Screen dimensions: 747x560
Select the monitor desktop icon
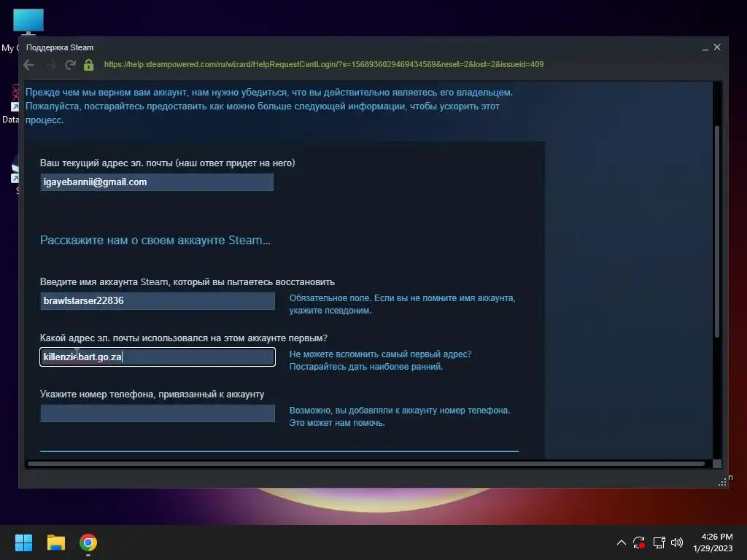click(28, 23)
